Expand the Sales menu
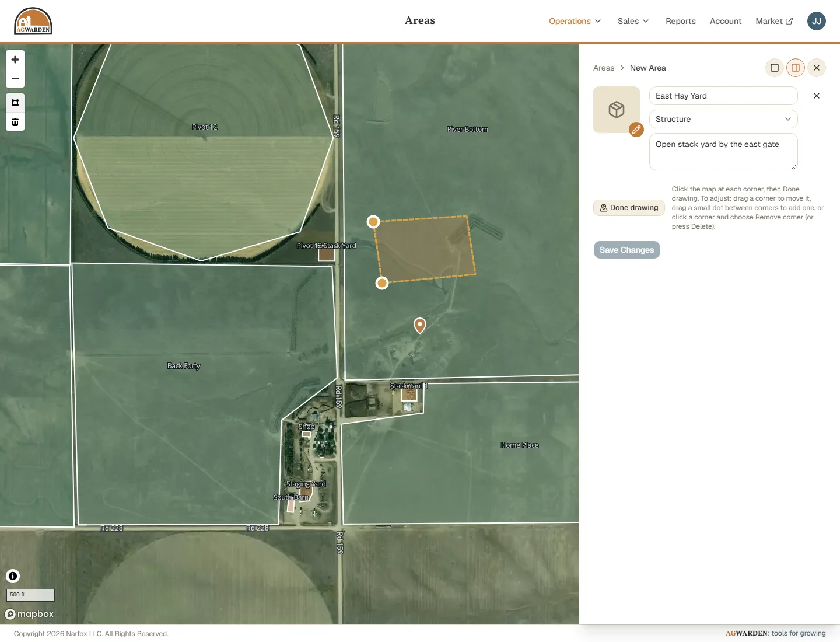Image resolution: width=840 pixels, height=642 pixels. tap(633, 21)
